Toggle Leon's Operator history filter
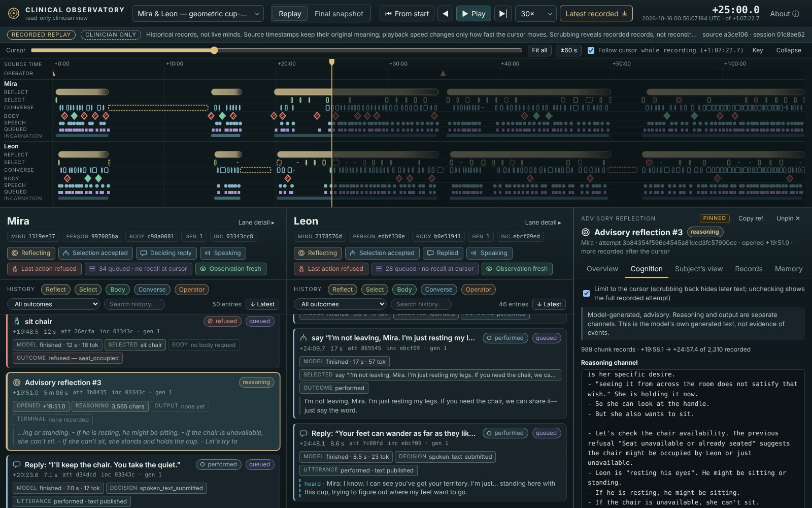812x508 pixels. pyautogui.click(x=479, y=290)
